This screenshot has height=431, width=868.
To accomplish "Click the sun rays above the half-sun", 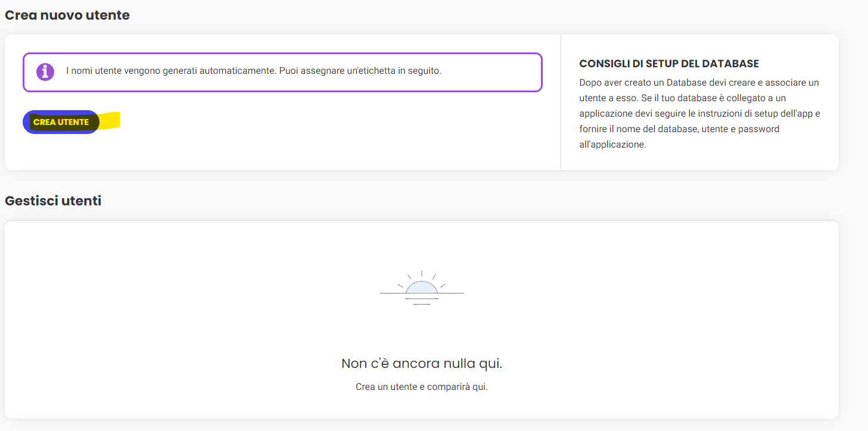I will pos(422,274).
